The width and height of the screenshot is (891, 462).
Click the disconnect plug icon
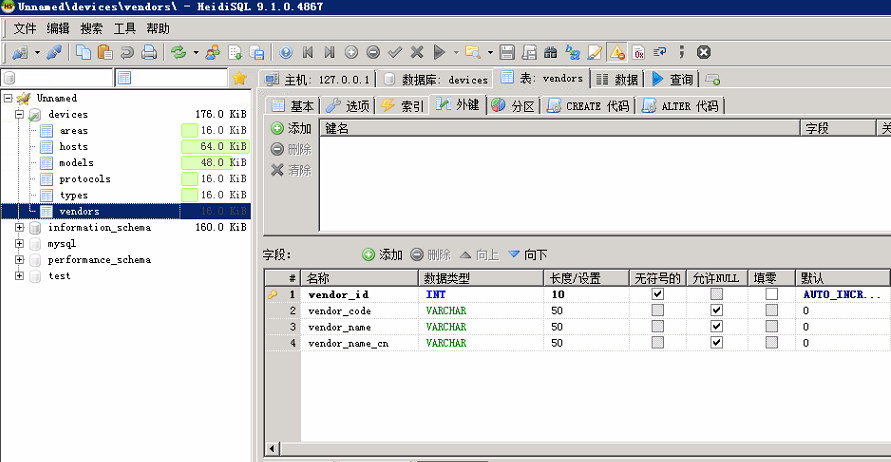55,53
